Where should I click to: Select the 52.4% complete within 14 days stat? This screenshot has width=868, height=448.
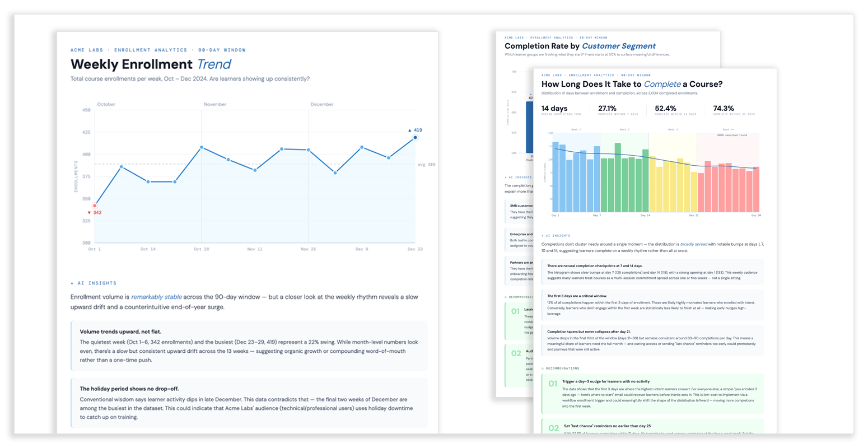675,110
